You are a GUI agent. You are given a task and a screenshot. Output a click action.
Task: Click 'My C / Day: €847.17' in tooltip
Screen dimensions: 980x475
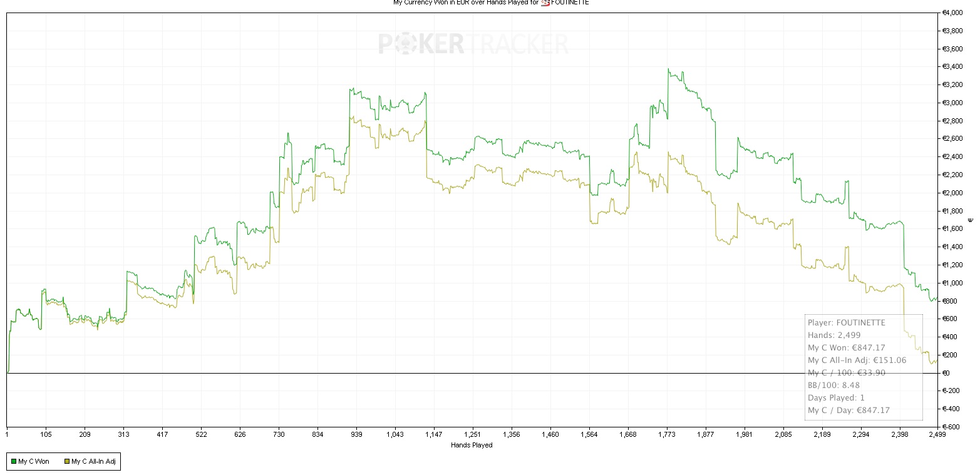coord(848,411)
